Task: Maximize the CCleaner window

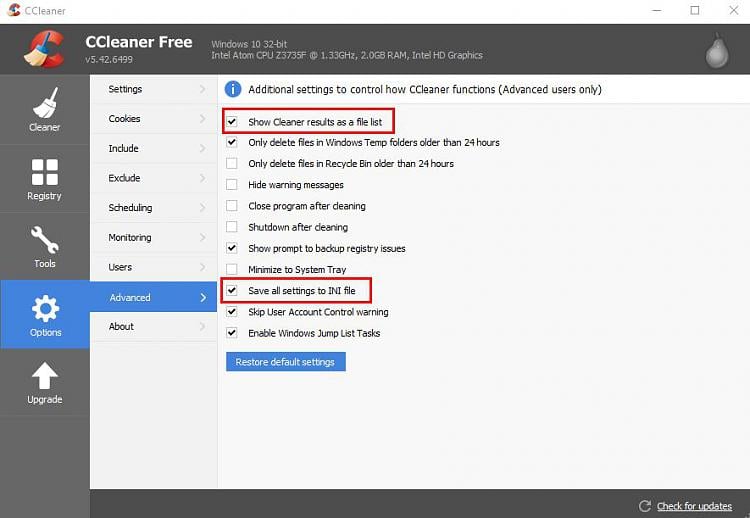Action: (x=695, y=11)
